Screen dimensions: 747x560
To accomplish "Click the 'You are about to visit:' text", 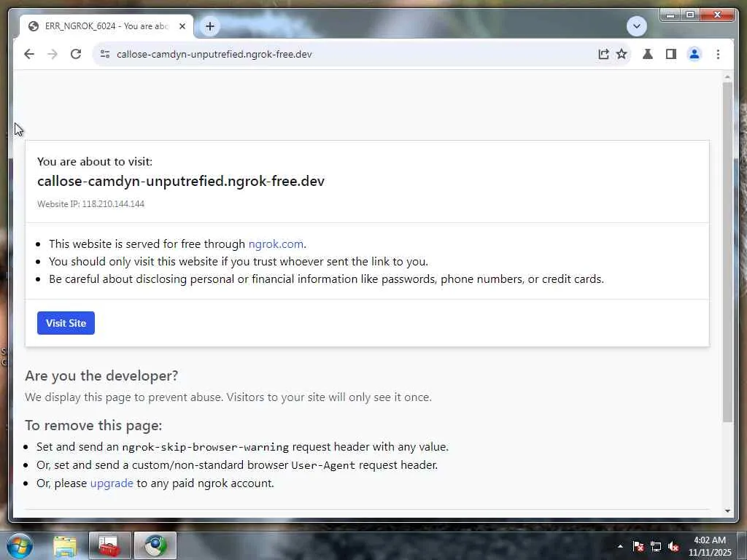I will pyautogui.click(x=95, y=161).
